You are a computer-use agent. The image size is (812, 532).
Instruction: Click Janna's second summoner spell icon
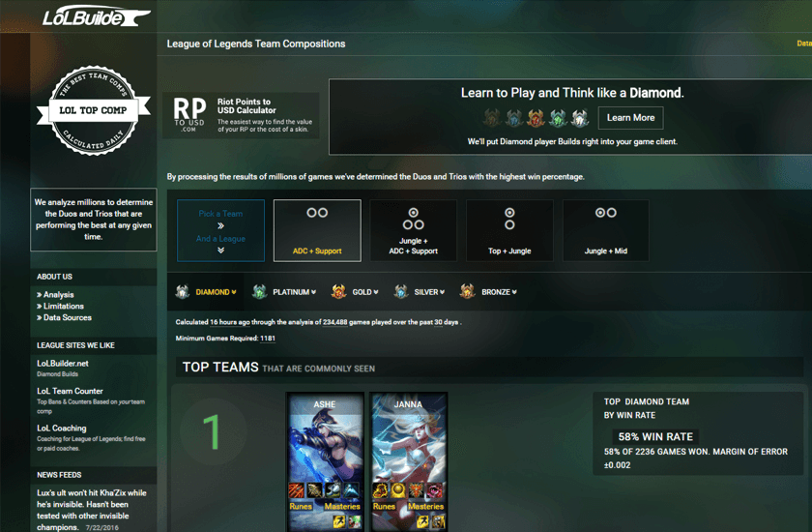pos(438,522)
